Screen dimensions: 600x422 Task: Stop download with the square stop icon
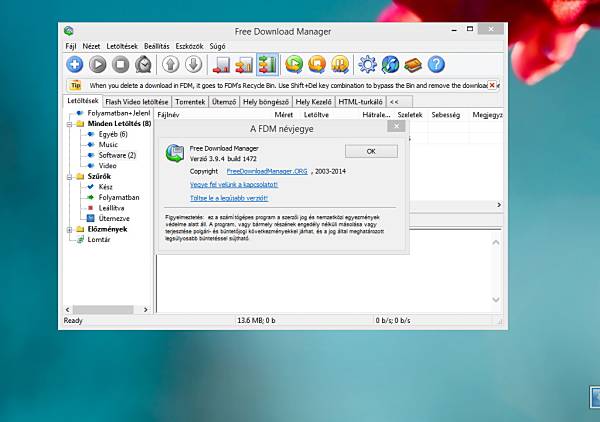click(121, 64)
